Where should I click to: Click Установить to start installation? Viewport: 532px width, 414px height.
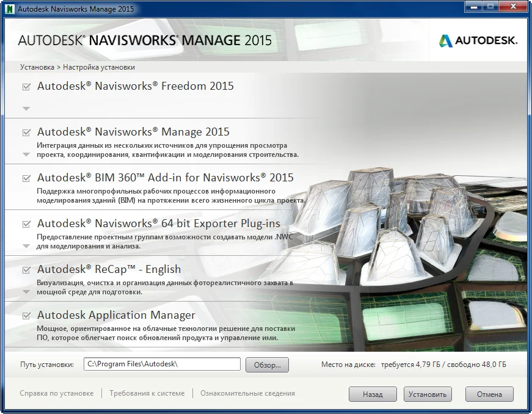tap(428, 394)
